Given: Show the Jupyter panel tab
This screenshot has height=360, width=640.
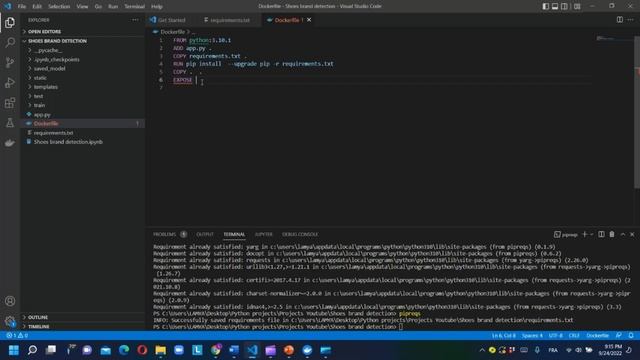Looking at the screenshot, I should (264, 234).
